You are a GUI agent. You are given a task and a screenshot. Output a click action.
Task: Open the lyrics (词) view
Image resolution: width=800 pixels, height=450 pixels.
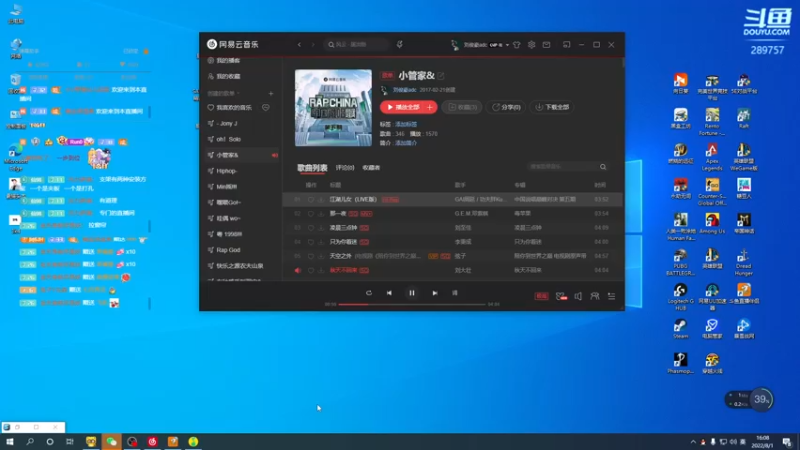(x=455, y=293)
